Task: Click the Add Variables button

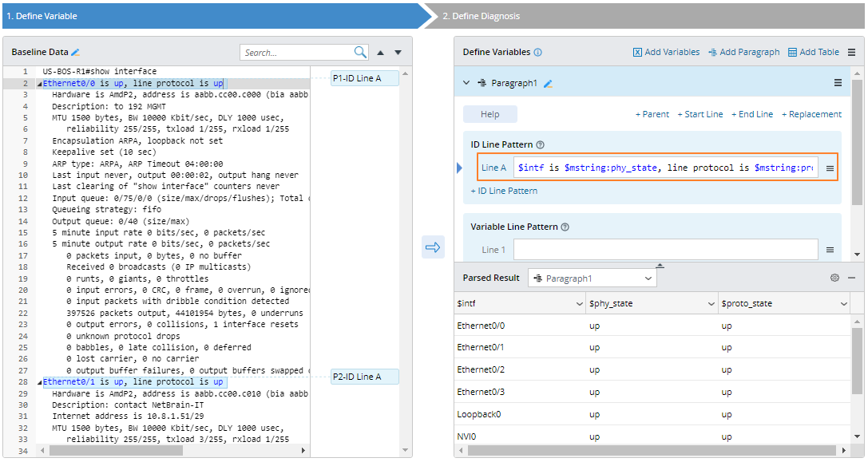Action: point(666,52)
